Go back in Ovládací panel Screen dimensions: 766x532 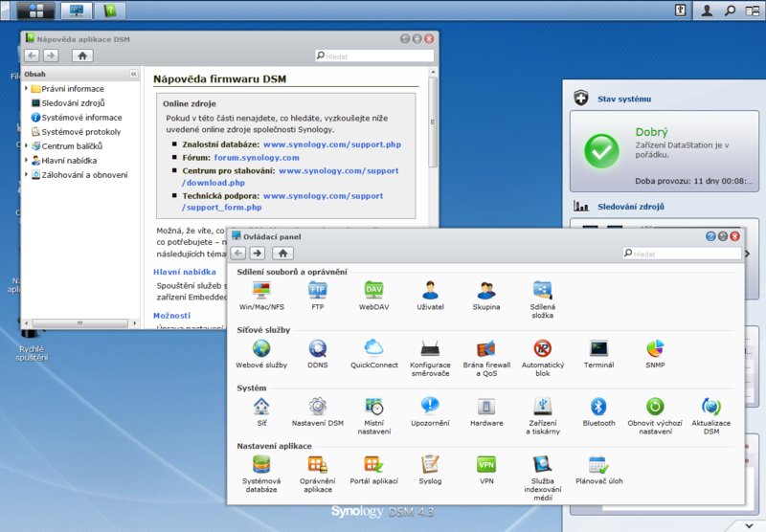(x=237, y=253)
